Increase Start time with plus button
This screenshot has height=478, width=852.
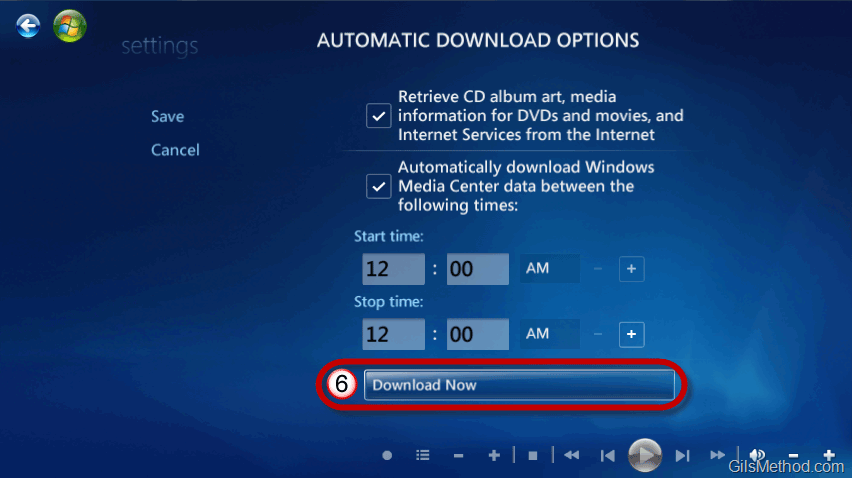[631, 269]
